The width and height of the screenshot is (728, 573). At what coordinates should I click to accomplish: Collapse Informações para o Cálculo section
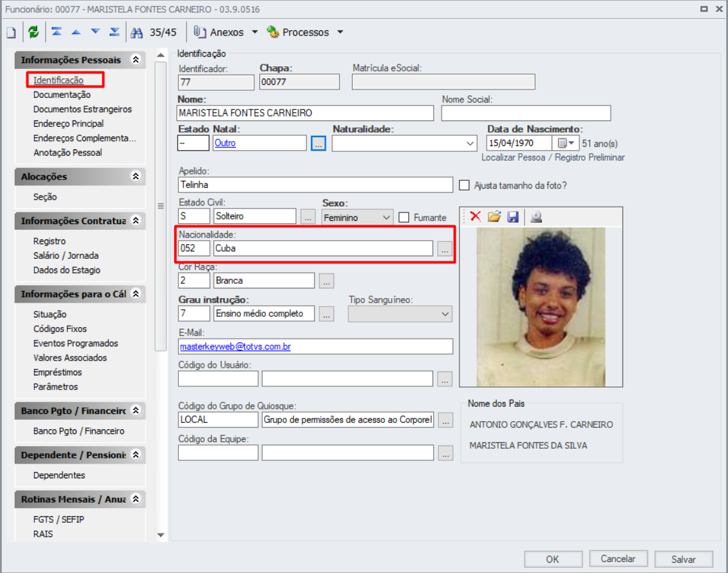(136, 294)
